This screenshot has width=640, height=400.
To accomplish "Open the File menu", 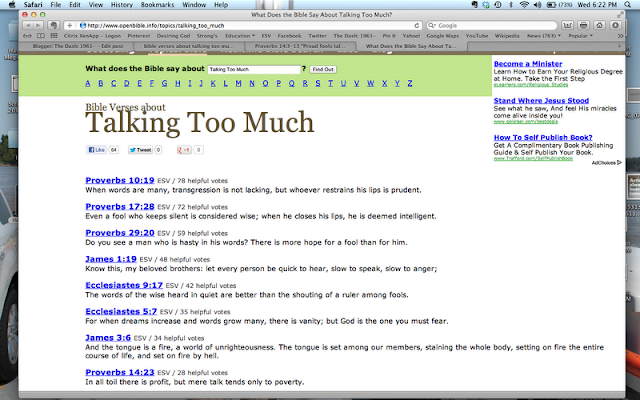I will pyautogui.click(x=56, y=4).
